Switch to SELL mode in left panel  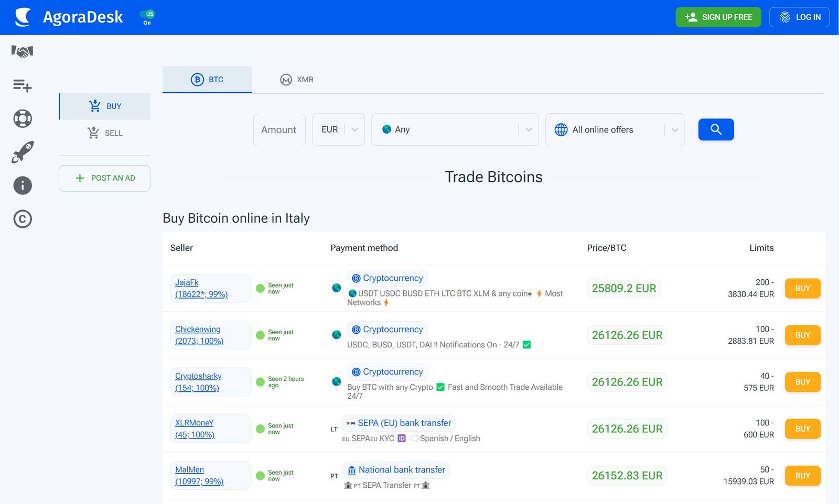104,133
